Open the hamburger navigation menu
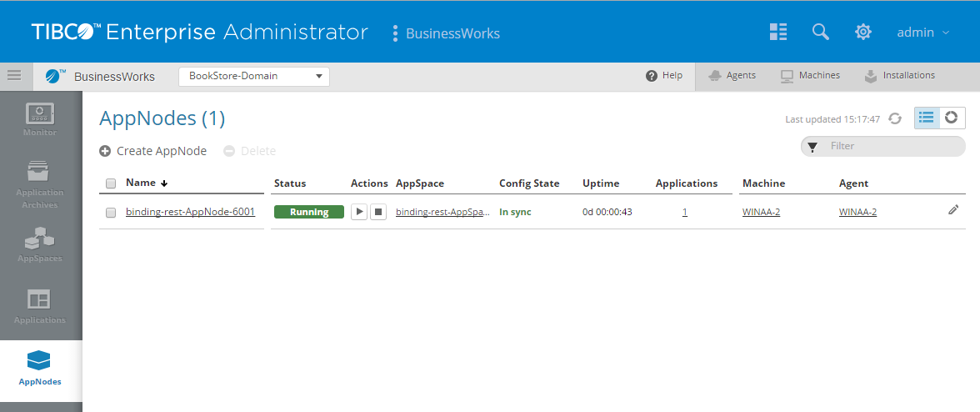 (x=13, y=76)
